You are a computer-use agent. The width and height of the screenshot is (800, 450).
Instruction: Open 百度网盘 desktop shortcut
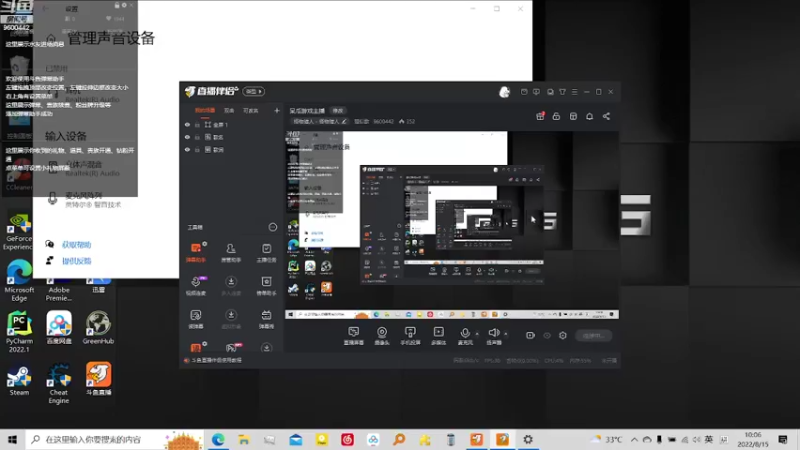pyautogui.click(x=59, y=328)
